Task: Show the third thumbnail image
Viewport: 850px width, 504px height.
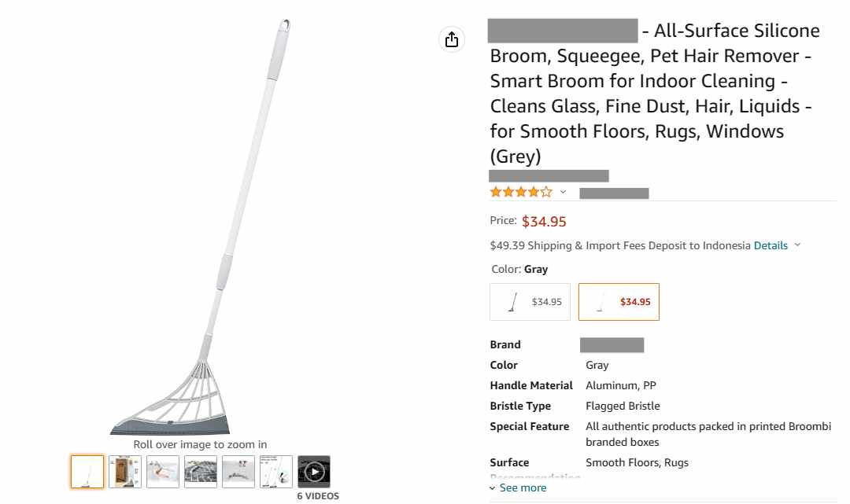Action: pyautogui.click(x=163, y=472)
